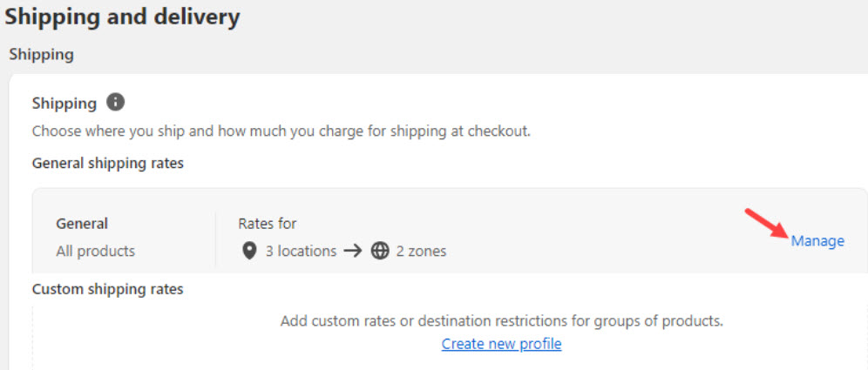Click the Custom shipping rates heading
The width and height of the screenshot is (868, 370).
click(108, 289)
